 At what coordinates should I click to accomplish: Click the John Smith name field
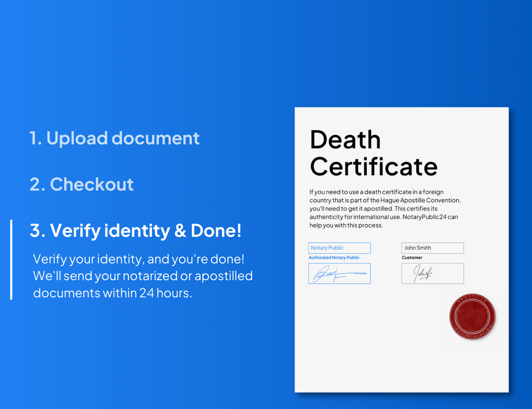(x=432, y=248)
